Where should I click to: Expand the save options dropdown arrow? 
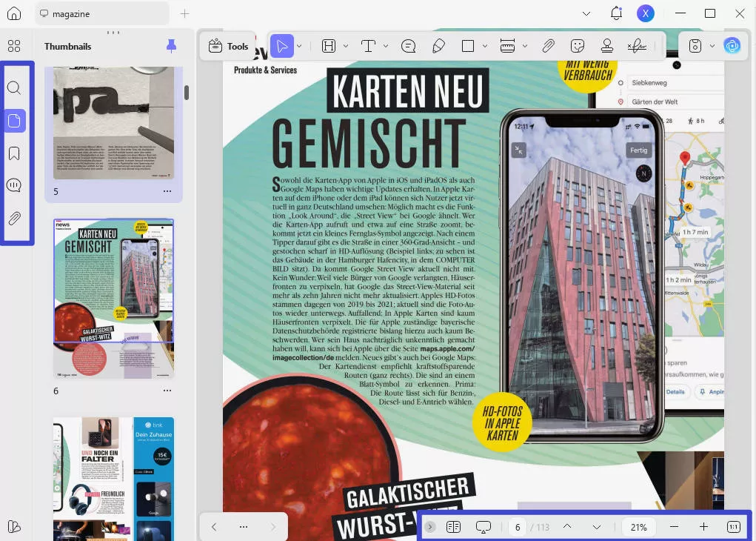(712, 46)
